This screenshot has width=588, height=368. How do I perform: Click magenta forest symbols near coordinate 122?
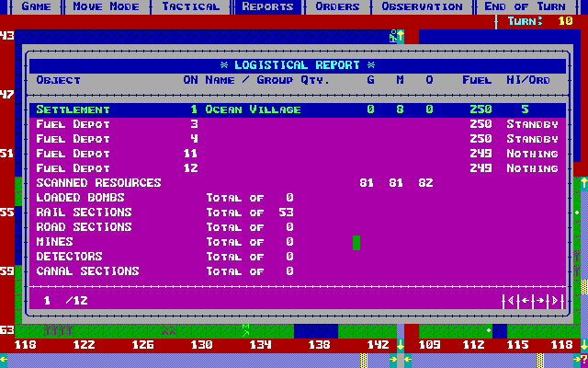(59, 330)
